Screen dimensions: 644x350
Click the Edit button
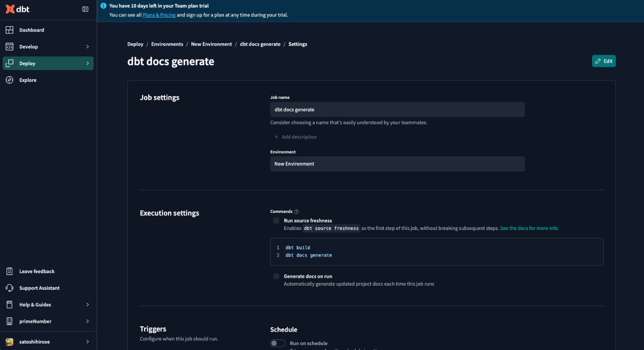coord(604,61)
